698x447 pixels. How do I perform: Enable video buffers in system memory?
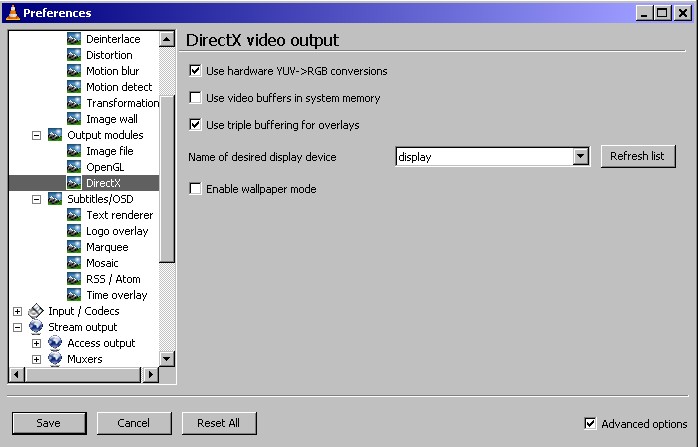coord(195,98)
